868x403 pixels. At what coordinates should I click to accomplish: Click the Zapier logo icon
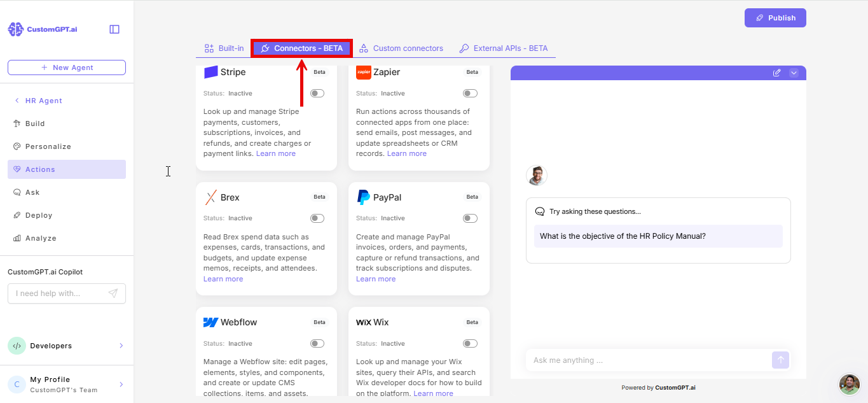click(x=364, y=72)
